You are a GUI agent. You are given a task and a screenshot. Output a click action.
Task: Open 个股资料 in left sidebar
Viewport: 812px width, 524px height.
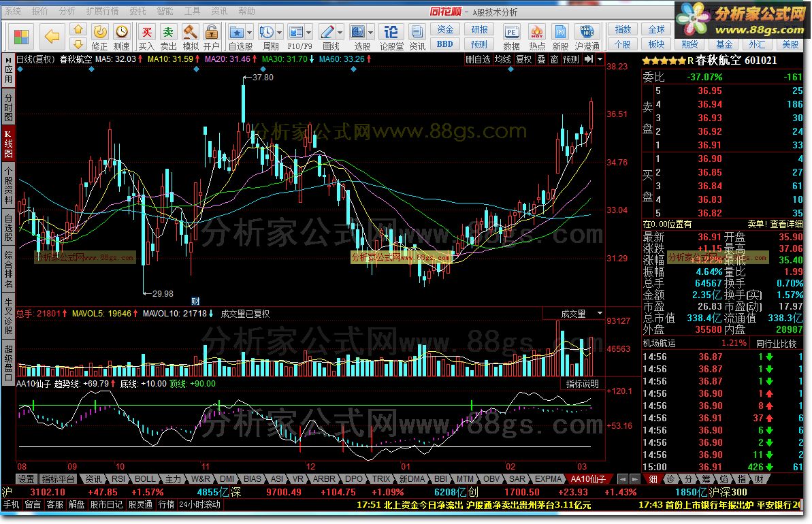pos(8,185)
